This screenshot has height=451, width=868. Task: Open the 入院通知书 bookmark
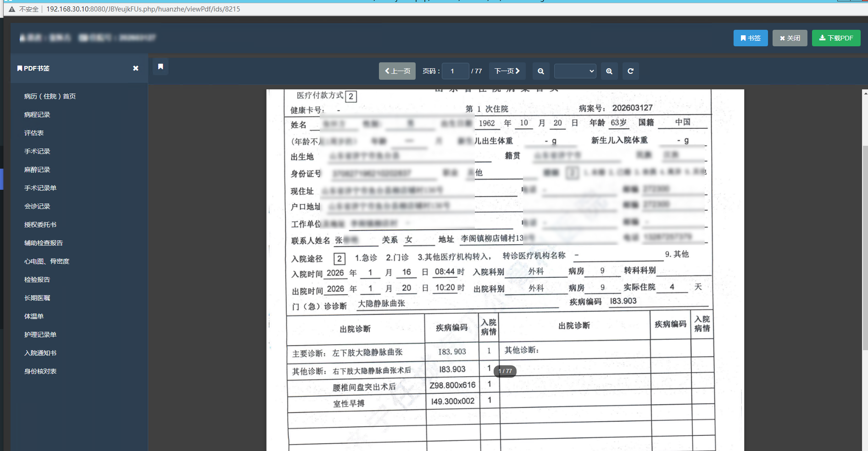(x=40, y=352)
